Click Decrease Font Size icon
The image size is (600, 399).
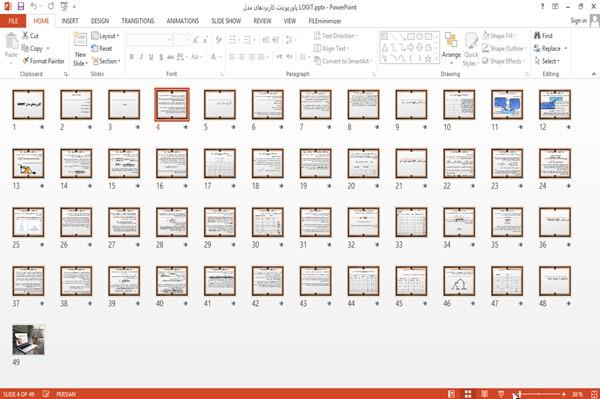click(x=205, y=40)
